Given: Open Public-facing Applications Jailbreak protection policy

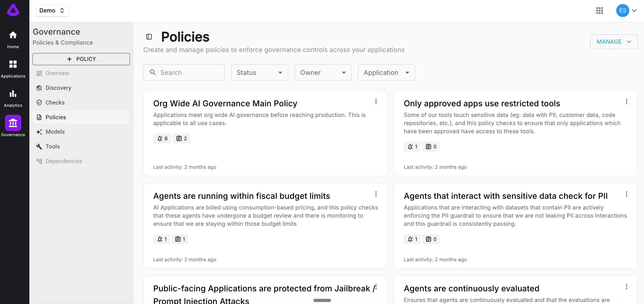Looking at the screenshot, I should [264, 294].
